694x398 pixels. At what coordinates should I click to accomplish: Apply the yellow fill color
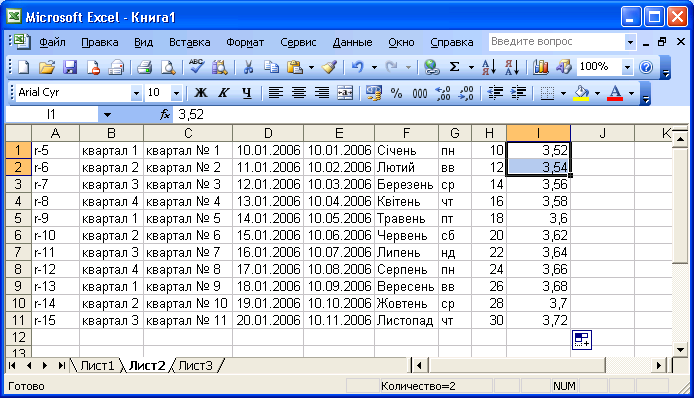(581, 93)
